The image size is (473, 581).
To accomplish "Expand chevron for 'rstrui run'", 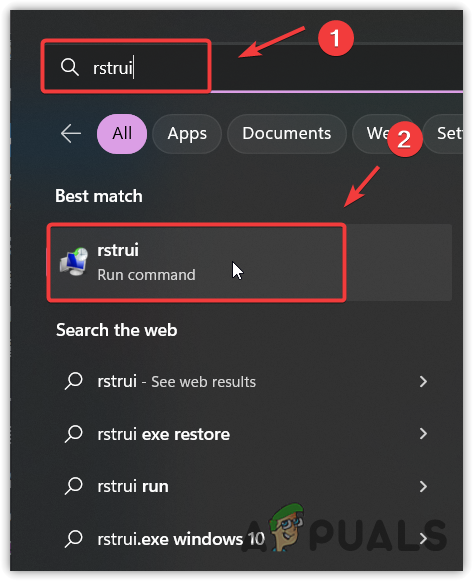I will [423, 486].
